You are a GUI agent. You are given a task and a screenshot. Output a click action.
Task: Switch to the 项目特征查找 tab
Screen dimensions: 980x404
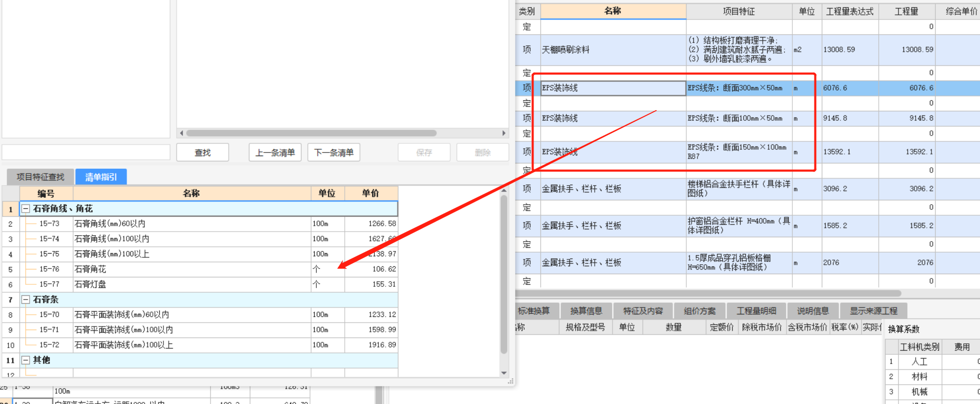point(41,177)
